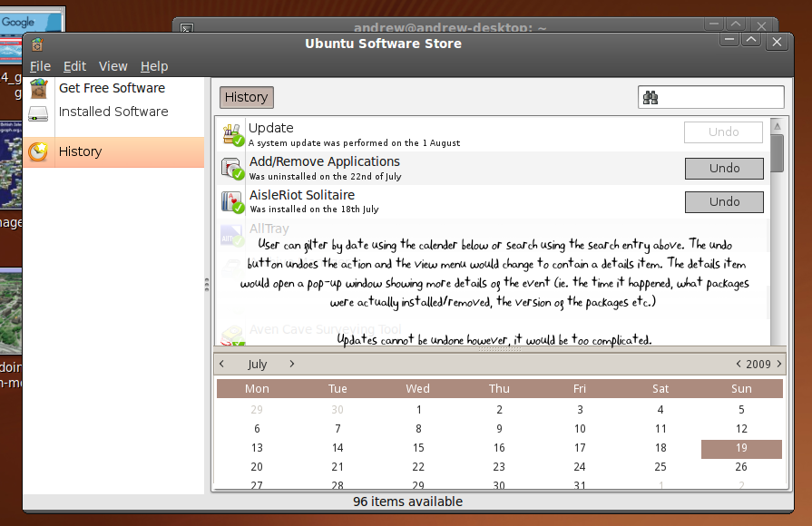The width and height of the screenshot is (812, 526).
Task: Open the Help menu
Action: (154, 66)
